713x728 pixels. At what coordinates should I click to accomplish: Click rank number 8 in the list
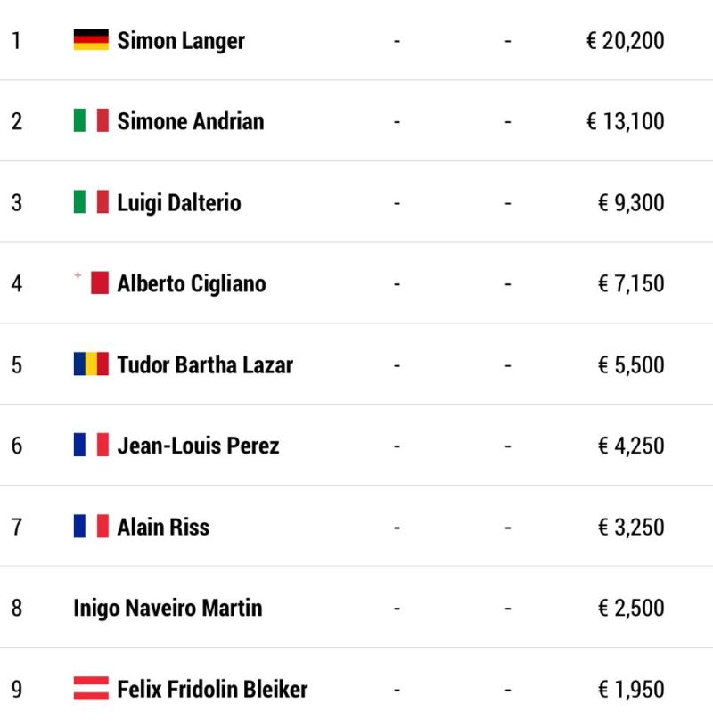pos(17,609)
